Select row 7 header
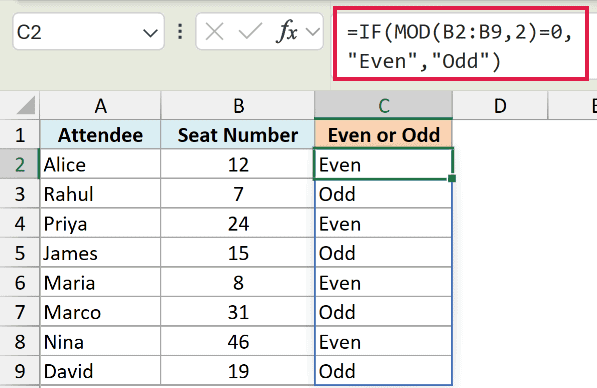This screenshot has height=388, width=597. point(20,312)
